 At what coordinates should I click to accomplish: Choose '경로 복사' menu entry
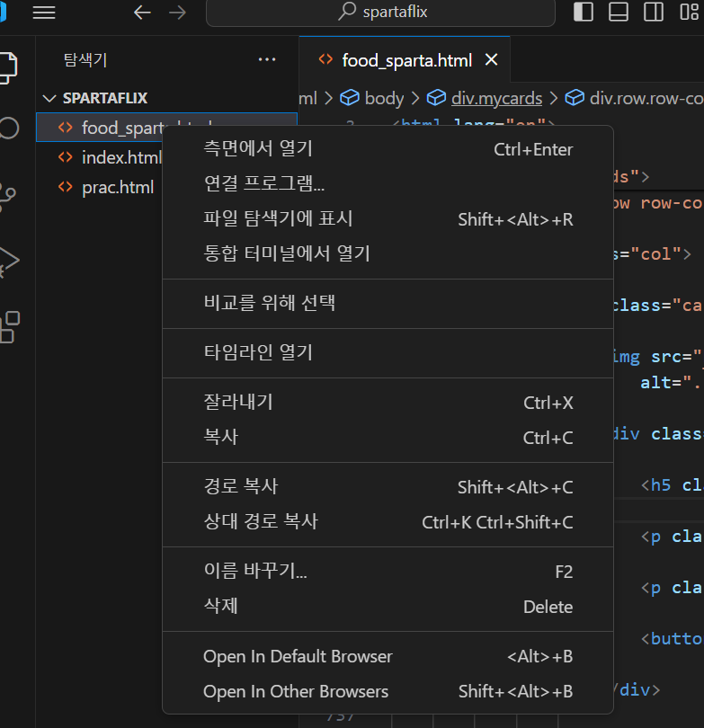pyautogui.click(x=388, y=487)
